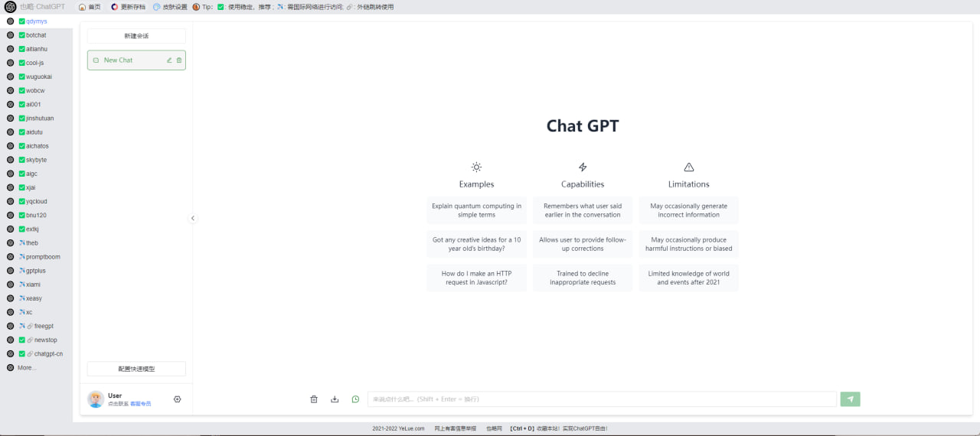Select botchat in the site list
The image size is (980, 436).
[x=36, y=35]
